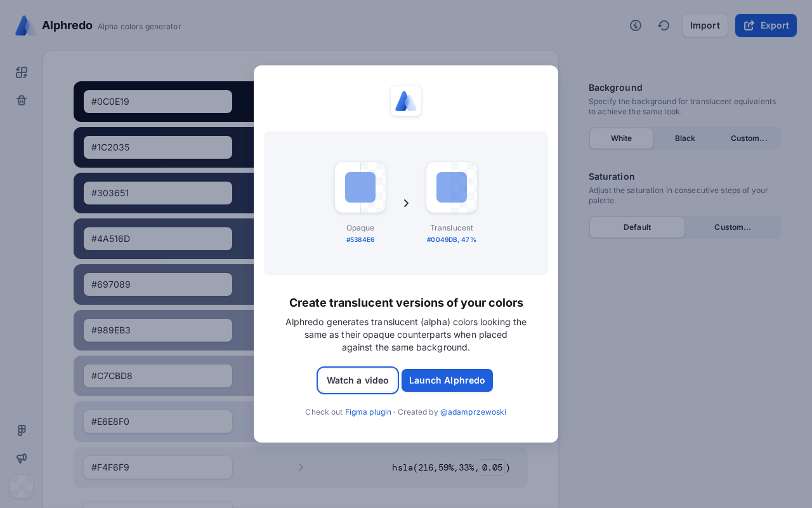Click the #0C0E19 color input
Screen dimensions: 812x508
tap(158, 102)
